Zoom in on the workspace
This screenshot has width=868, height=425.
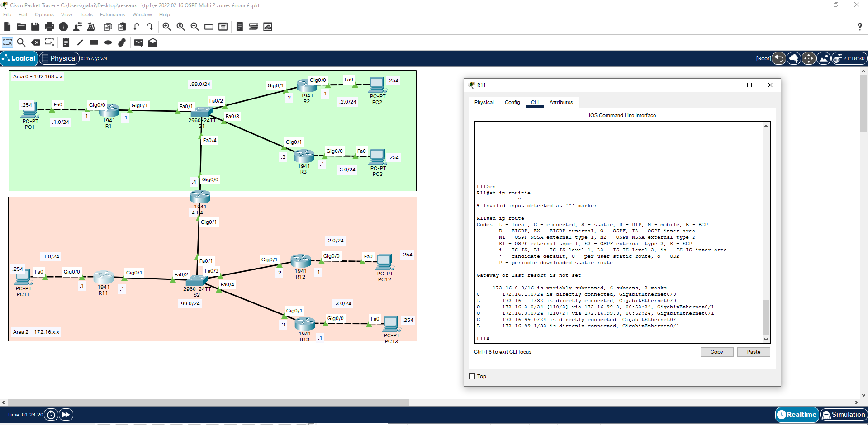[167, 27]
